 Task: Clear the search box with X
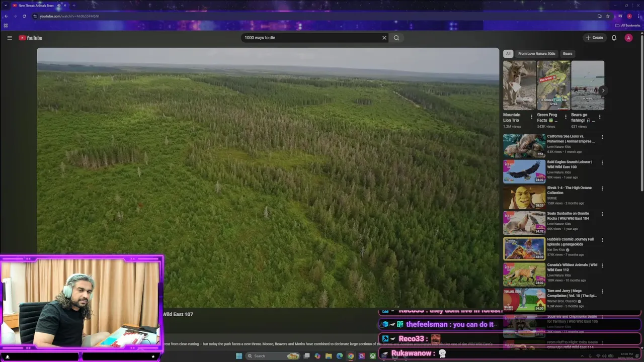click(384, 38)
